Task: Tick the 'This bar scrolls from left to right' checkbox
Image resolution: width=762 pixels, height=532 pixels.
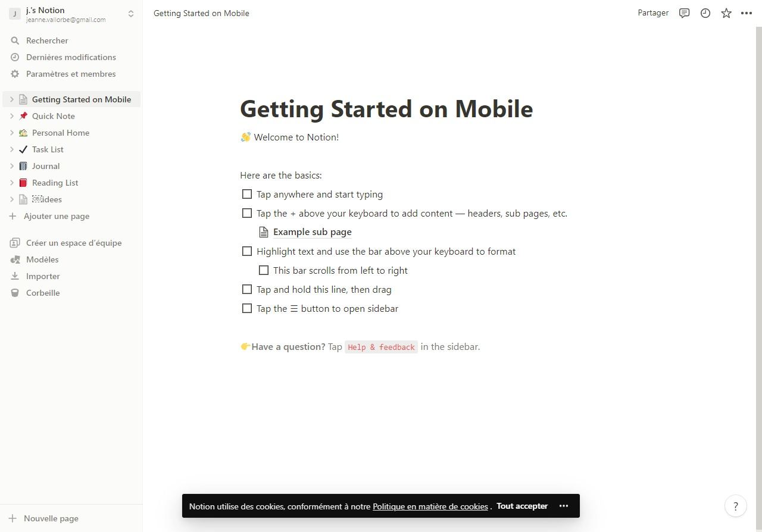Action: [x=264, y=270]
